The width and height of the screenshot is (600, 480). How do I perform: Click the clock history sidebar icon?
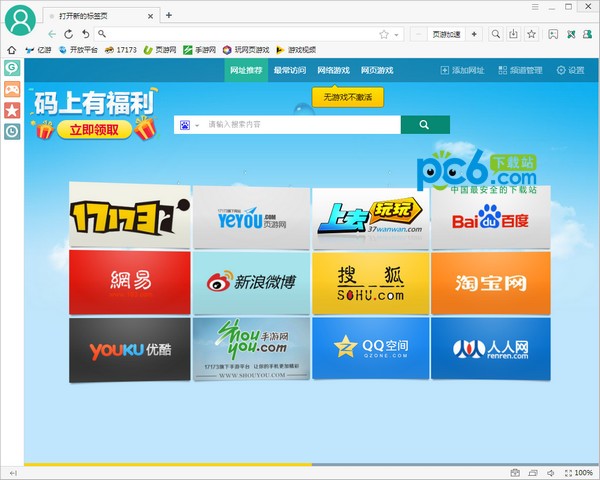pos(12,132)
